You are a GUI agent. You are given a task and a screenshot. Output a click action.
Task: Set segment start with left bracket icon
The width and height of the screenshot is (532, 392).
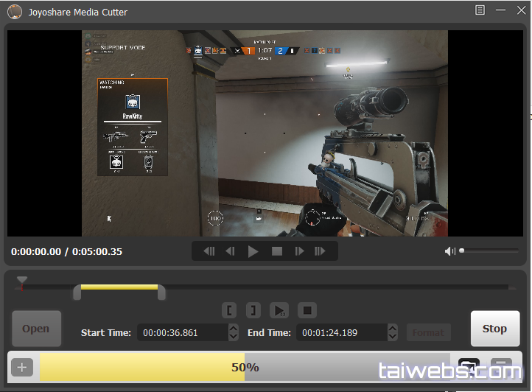[229, 310]
